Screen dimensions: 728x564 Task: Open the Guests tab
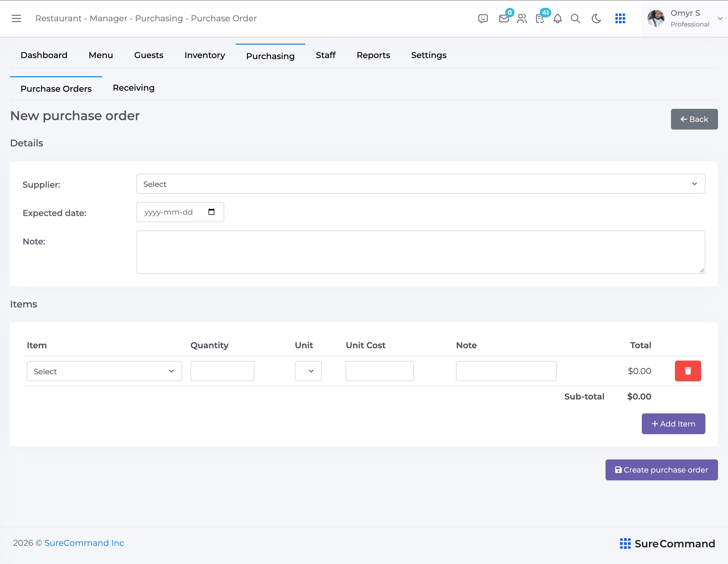point(149,55)
